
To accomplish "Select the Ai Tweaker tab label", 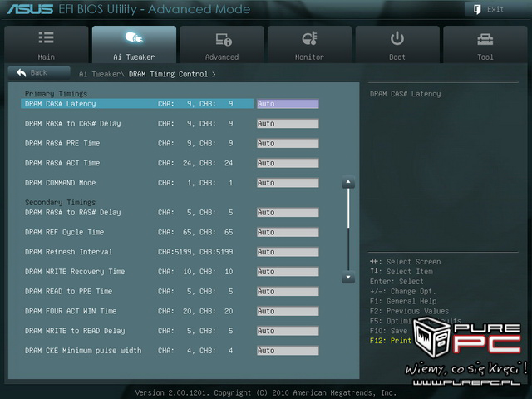I will coord(134,57).
